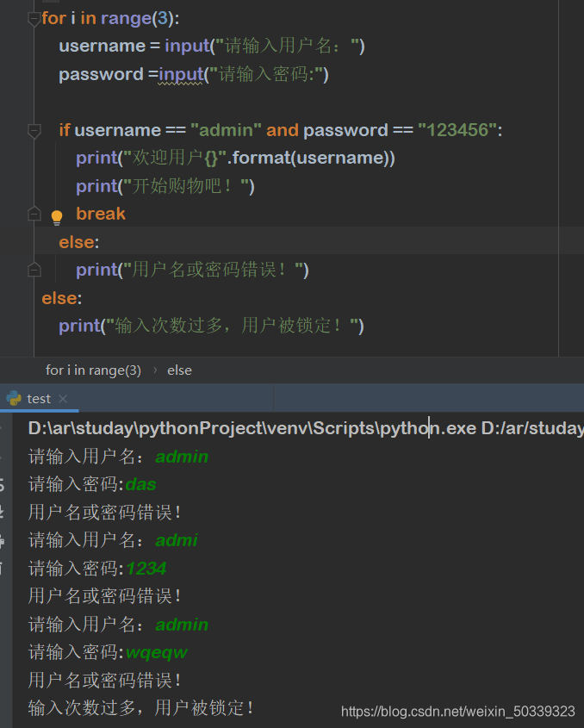Click console output line "输入次数过多，用户被锁定！"
584x728 pixels.
pyautogui.click(x=141, y=708)
